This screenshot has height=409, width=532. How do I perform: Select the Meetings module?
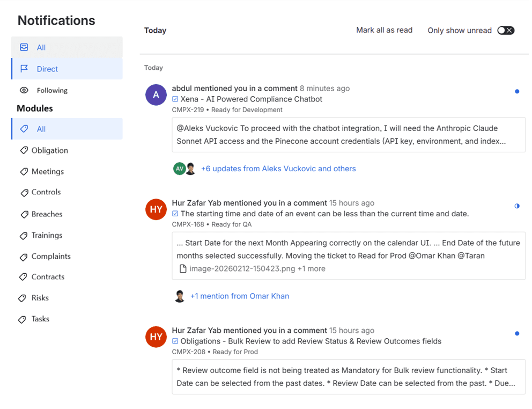coord(48,172)
